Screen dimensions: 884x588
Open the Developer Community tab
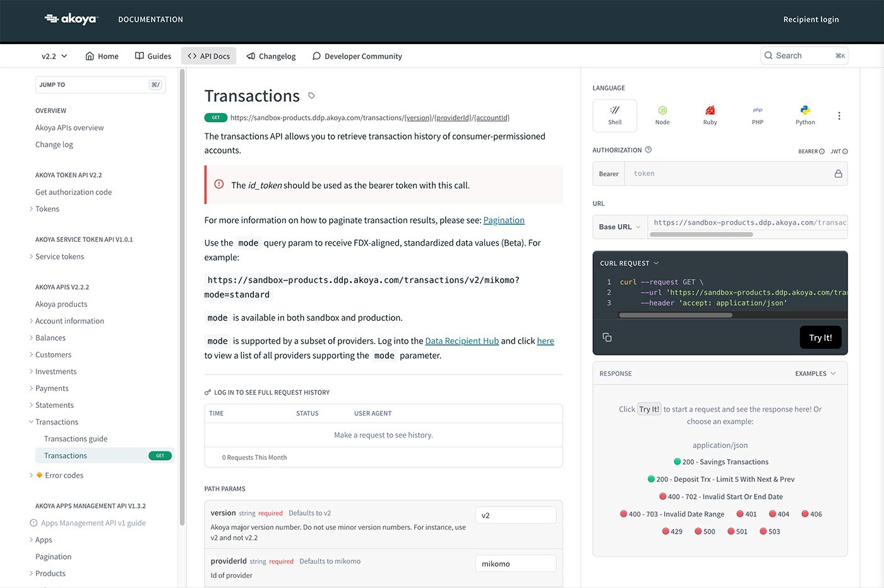[357, 56]
